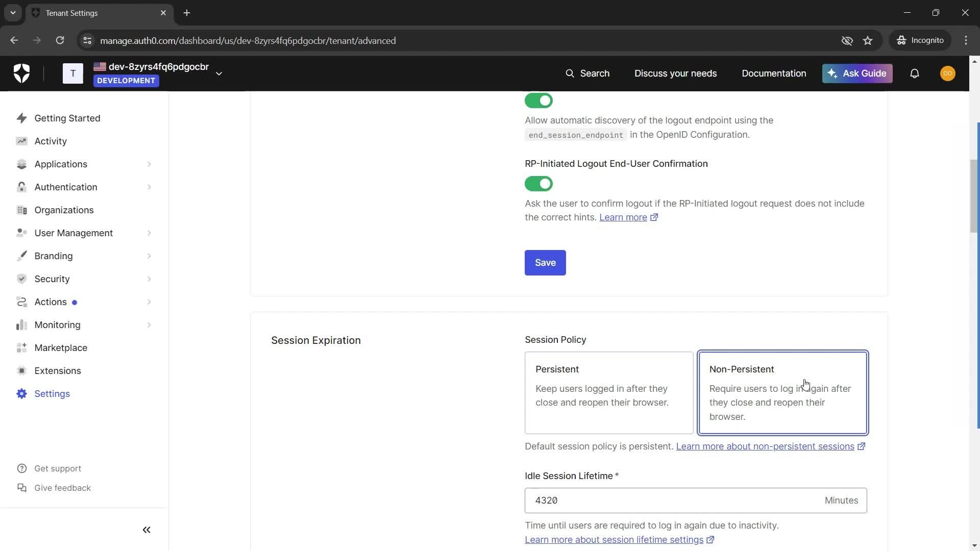
Task: Click the Give feedback link
Action: click(x=62, y=488)
